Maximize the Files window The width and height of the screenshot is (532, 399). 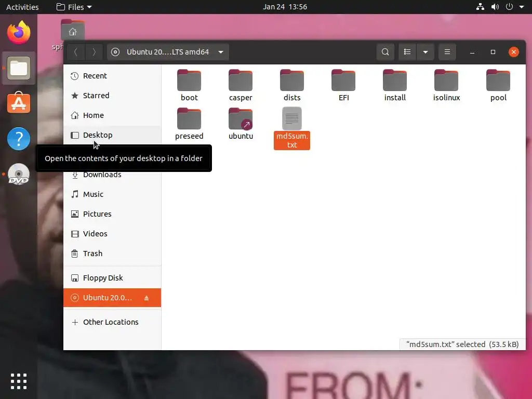click(493, 52)
